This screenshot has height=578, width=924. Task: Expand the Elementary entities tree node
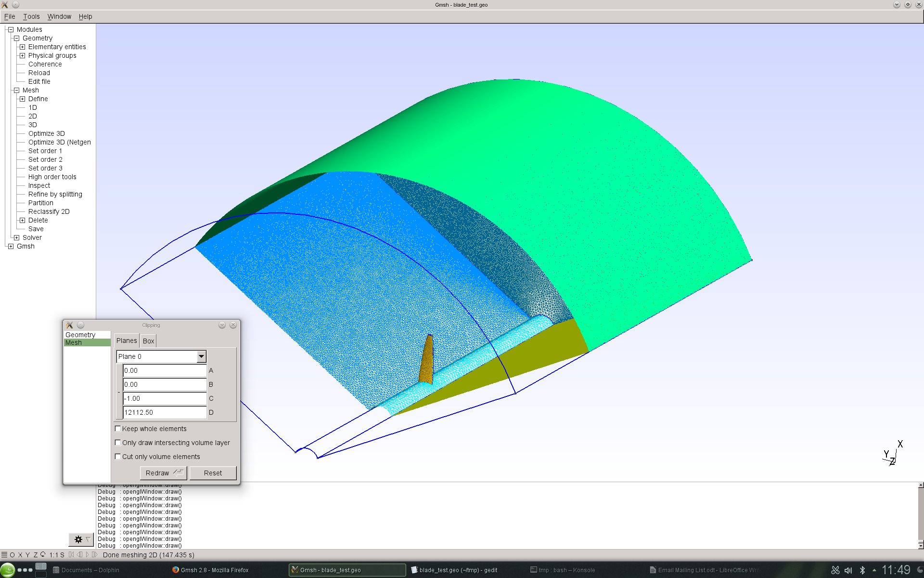pyautogui.click(x=22, y=47)
